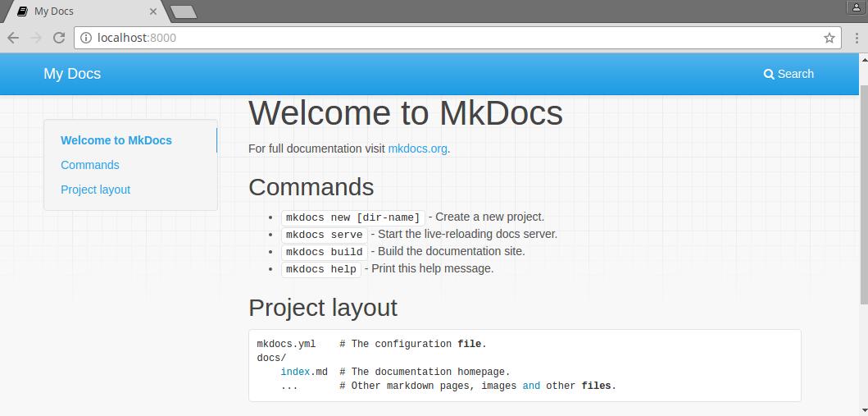Click the book favicon on the My Docs tab
Screen dimensions: 868x416
[x=22, y=11]
